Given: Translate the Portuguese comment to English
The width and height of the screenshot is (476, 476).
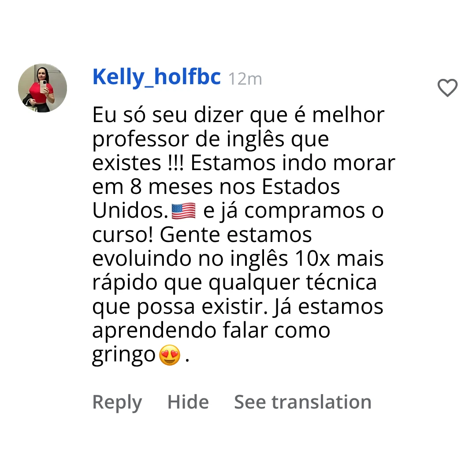Looking at the screenshot, I should (302, 402).
